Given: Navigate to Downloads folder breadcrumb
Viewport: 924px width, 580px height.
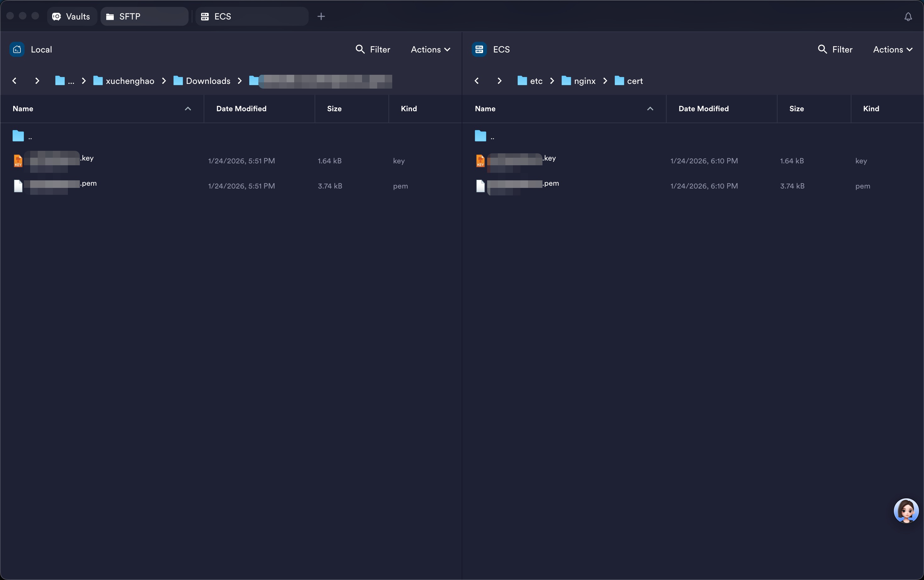Looking at the screenshot, I should (x=202, y=81).
